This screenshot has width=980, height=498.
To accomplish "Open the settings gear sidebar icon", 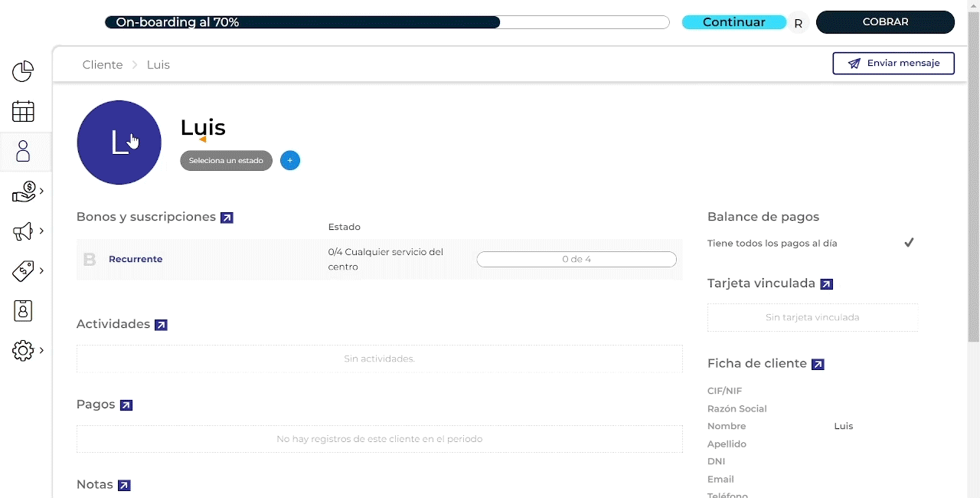I will [23, 351].
